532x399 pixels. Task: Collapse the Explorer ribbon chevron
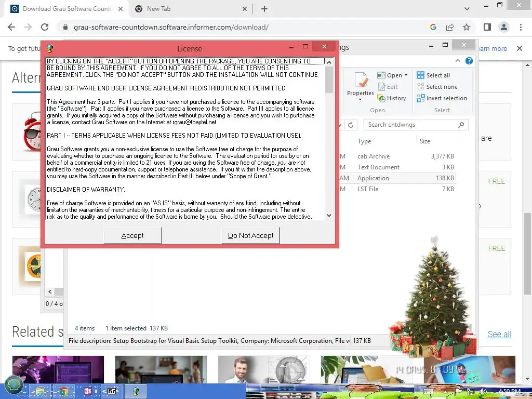458,61
